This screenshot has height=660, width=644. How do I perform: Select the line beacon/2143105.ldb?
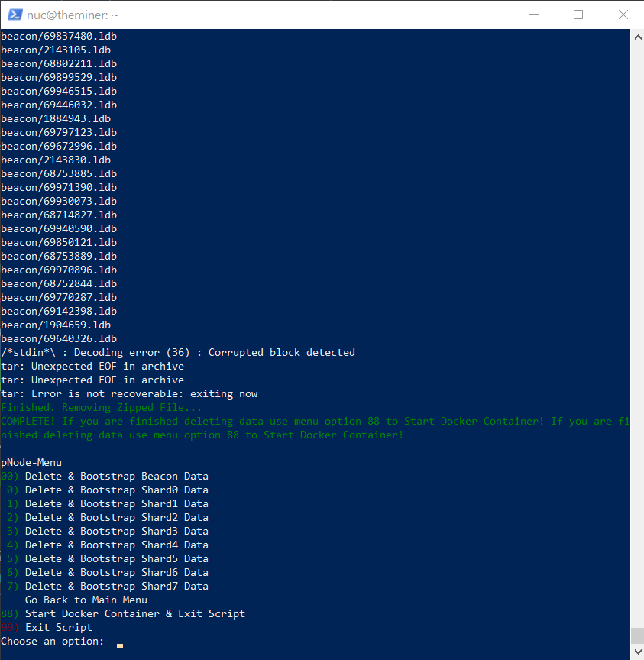(56, 50)
